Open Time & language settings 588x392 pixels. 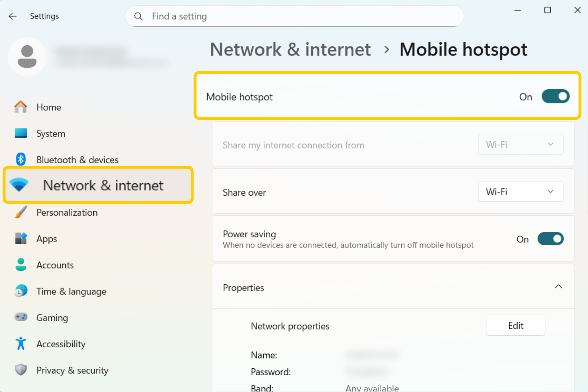point(71,291)
